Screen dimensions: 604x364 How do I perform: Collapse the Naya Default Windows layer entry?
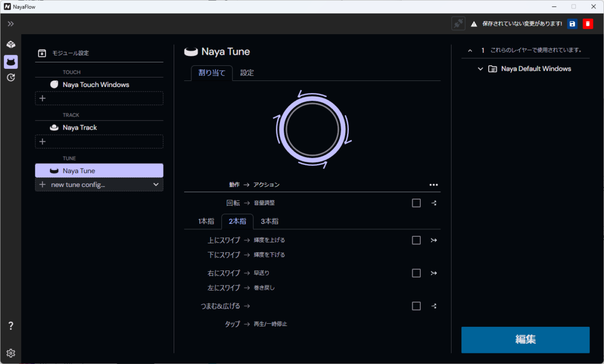(x=480, y=69)
